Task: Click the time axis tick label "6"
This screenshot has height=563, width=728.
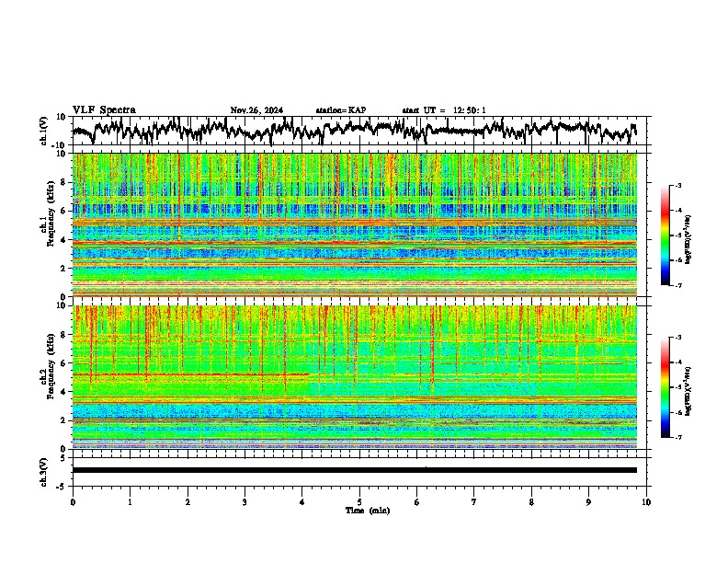Action: [417, 502]
